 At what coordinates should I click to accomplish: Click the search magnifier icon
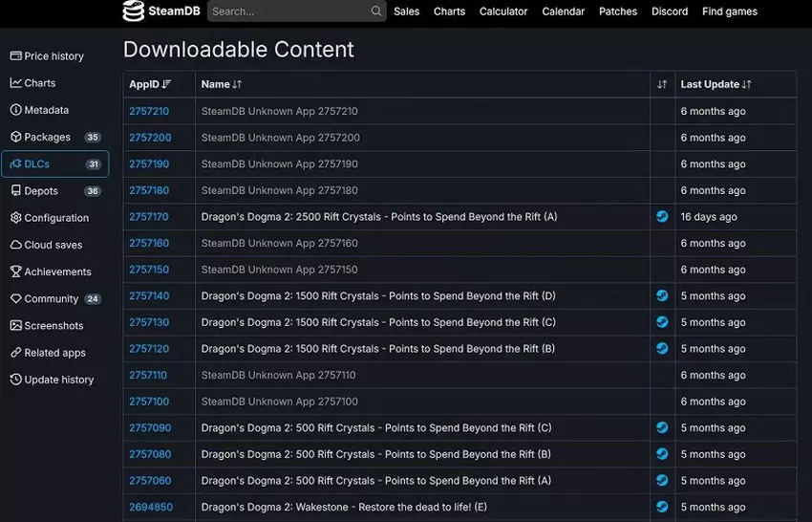tap(376, 11)
